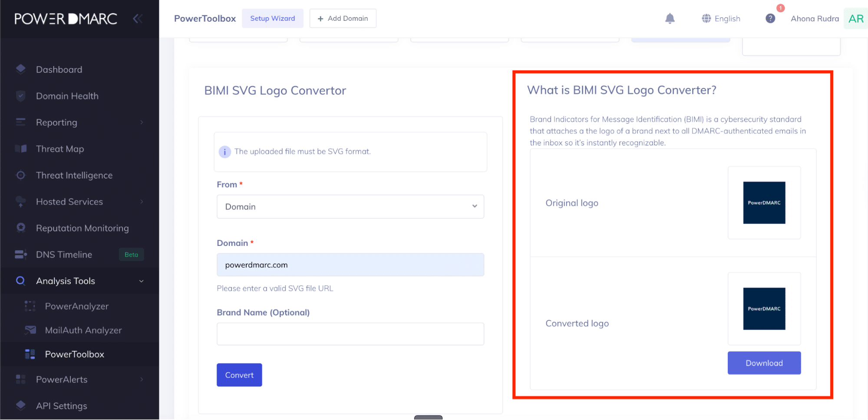
Task: Click the info icon in SVG notice
Action: pyautogui.click(x=224, y=152)
